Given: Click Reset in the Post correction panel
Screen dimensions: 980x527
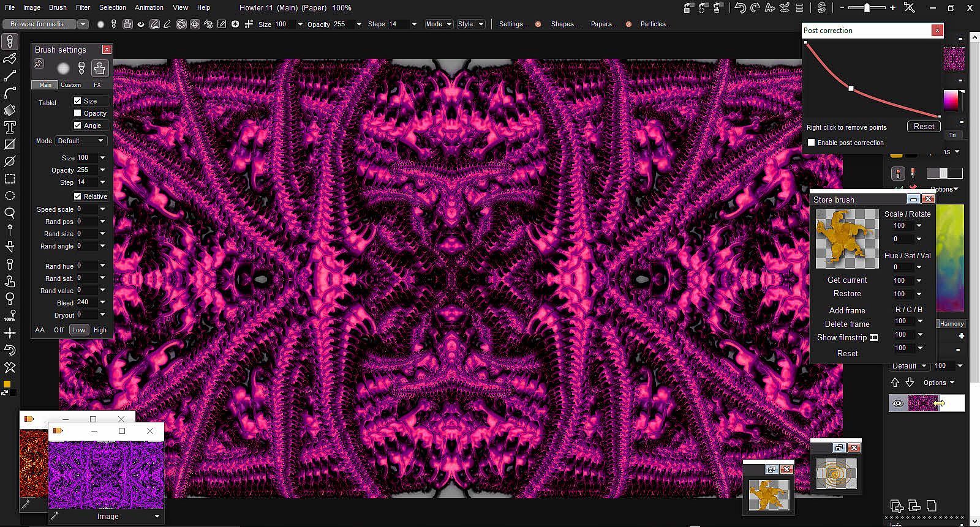Looking at the screenshot, I should point(924,127).
